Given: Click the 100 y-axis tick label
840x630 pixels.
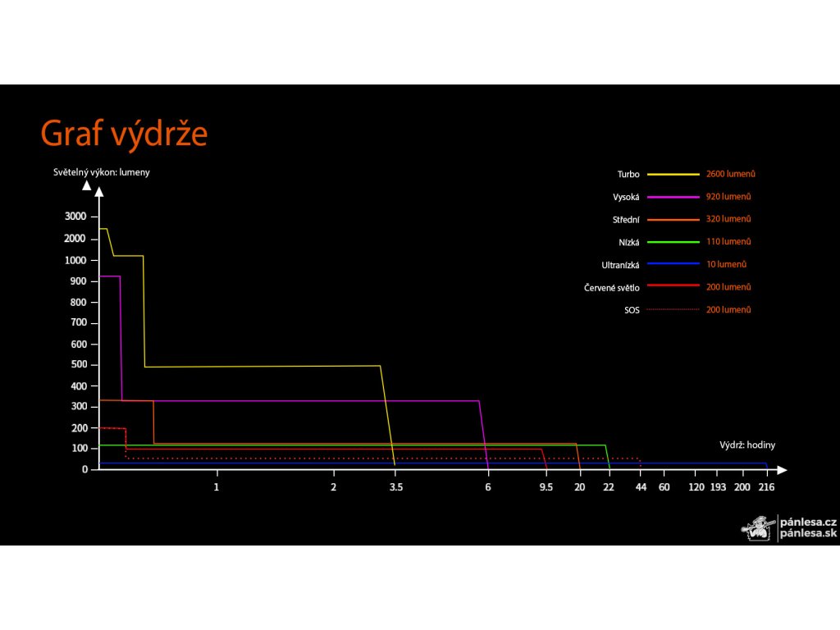Looking at the screenshot, I should pos(78,448).
